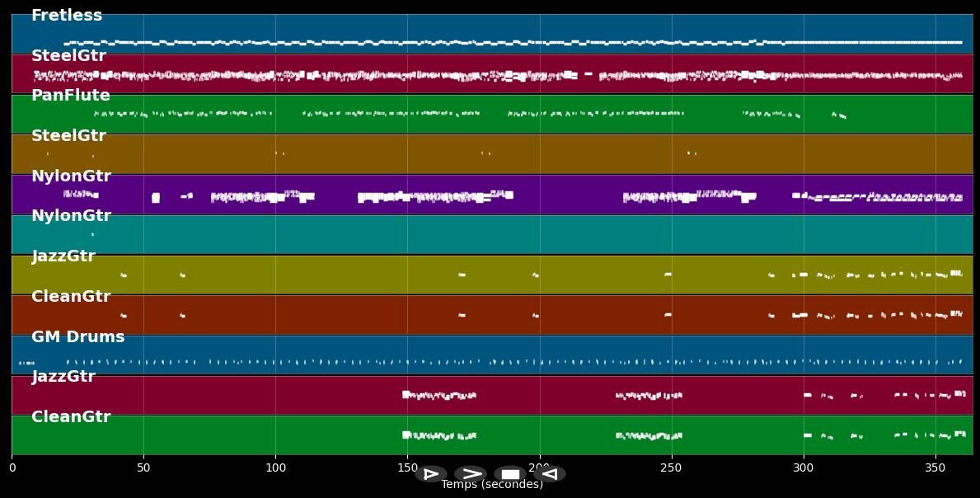
Task: Click the "Temps (secondes)" axis title
Action: tap(492, 485)
